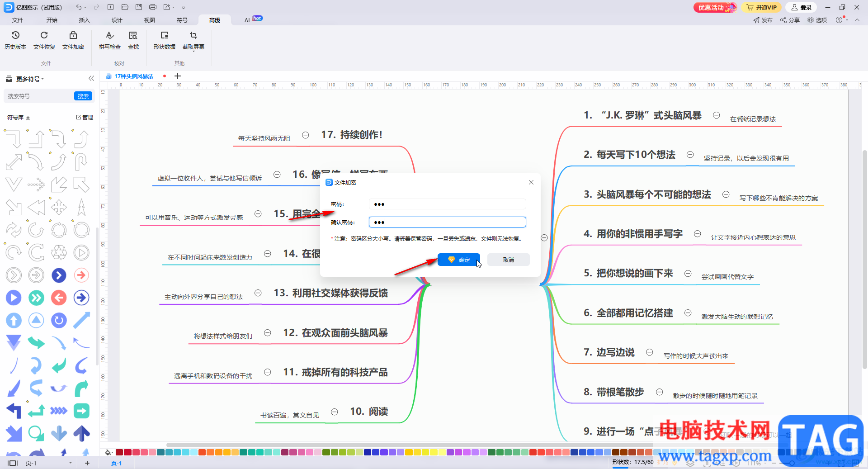Collapse branch 17. 持续创作!
868x469 pixels.
coord(306,135)
